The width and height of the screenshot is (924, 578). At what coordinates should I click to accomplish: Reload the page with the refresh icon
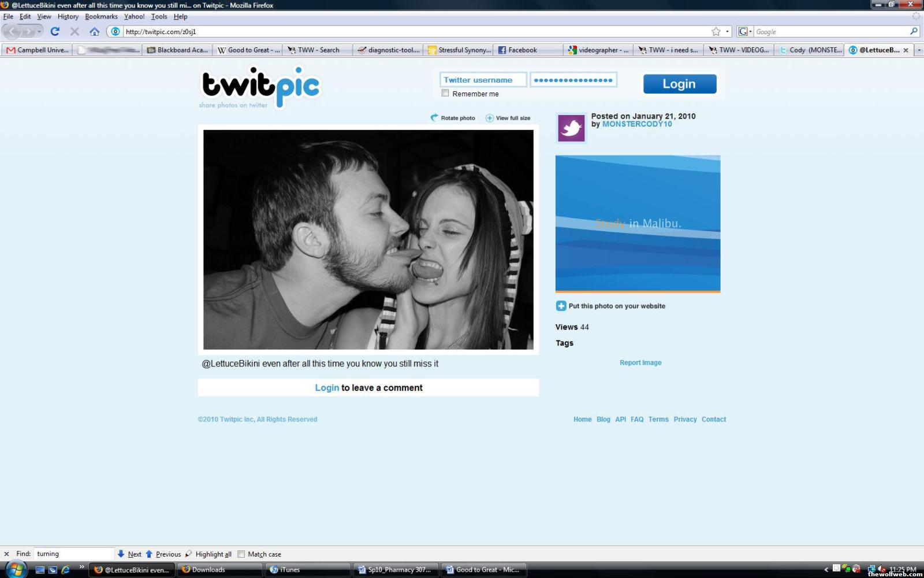[55, 32]
